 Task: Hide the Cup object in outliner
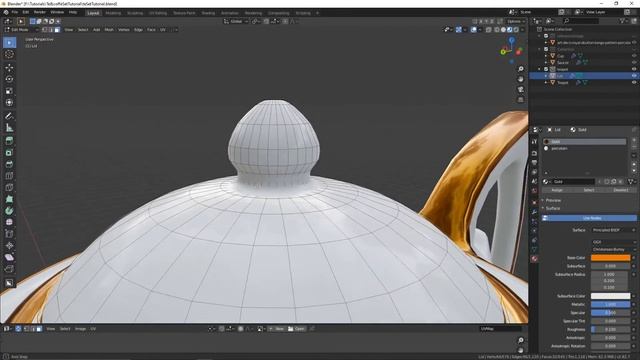click(634, 56)
